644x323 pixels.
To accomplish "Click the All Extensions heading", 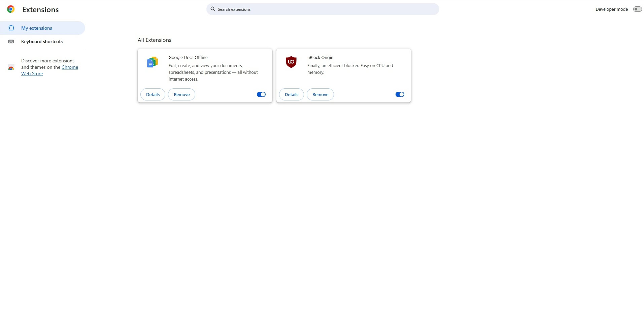I will coord(155,40).
